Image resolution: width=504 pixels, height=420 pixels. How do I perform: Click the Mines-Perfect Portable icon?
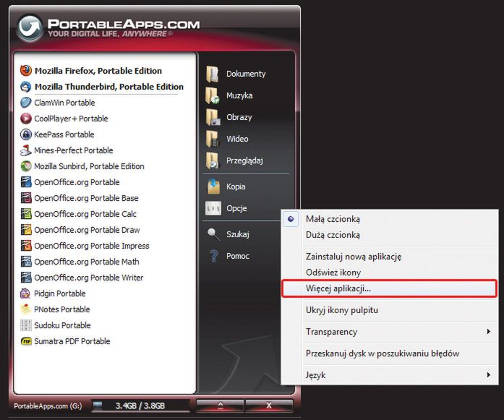pos(26,150)
